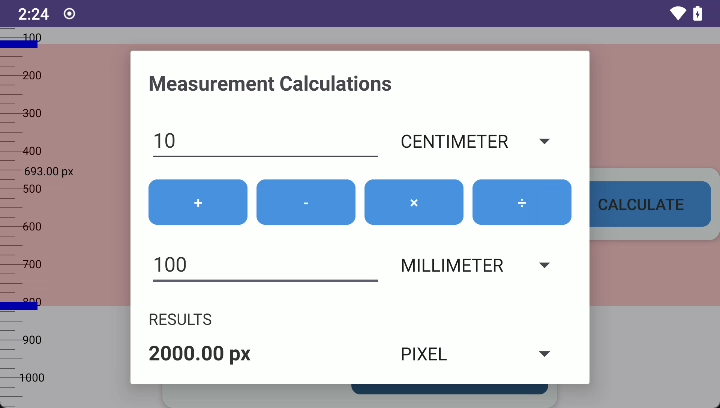Select the plus addition operator button
The image size is (720, 408).
(x=198, y=202)
